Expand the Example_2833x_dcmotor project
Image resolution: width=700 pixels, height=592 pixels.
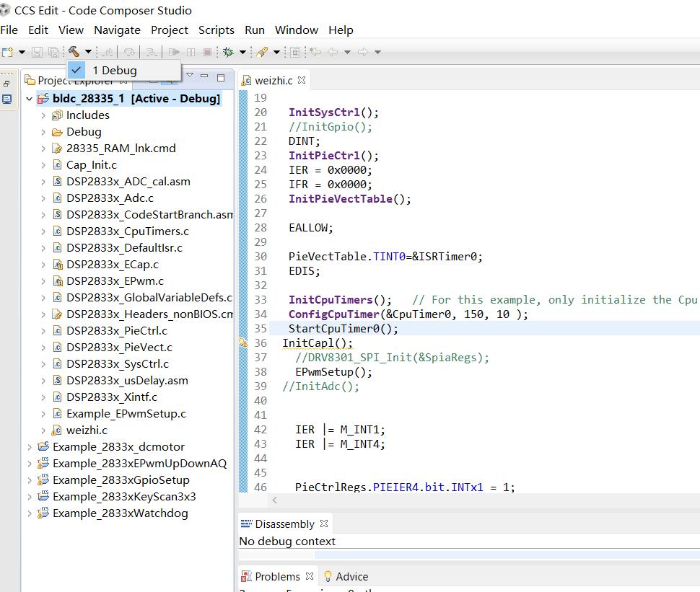pyautogui.click(x=30, y=447)
